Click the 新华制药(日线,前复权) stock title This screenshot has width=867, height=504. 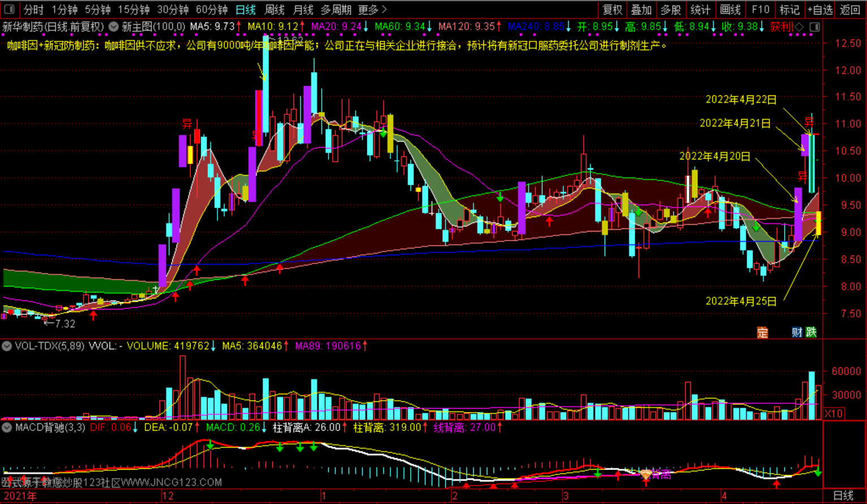click(54, 27)
